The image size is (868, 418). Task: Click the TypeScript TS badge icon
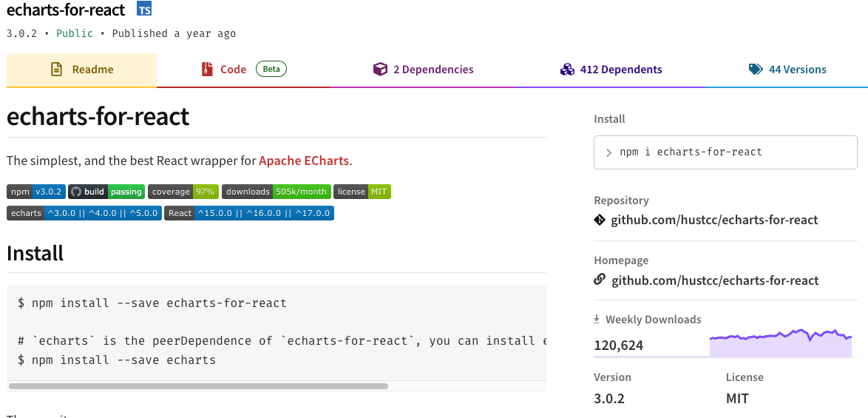(x=144, y=10)
